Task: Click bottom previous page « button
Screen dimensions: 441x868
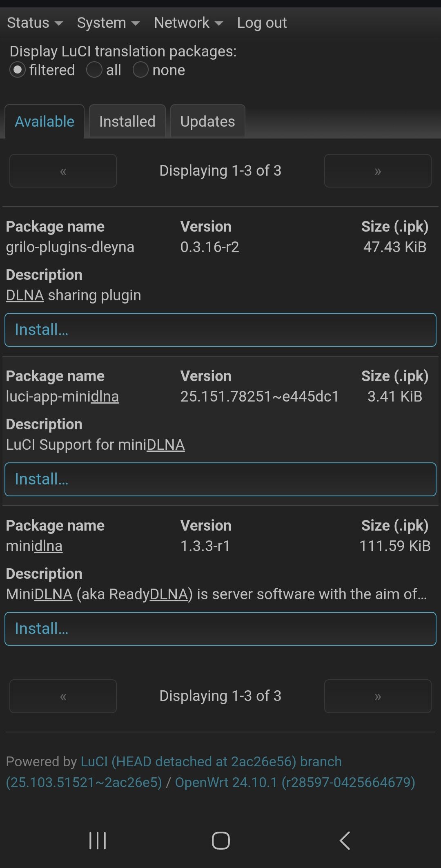Action: [63, 696]
